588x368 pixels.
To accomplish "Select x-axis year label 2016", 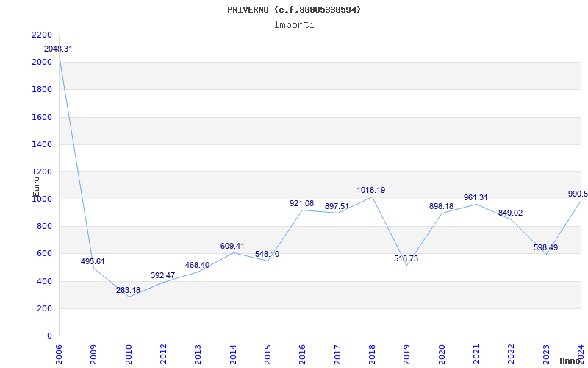I will (x=303, y=355).
